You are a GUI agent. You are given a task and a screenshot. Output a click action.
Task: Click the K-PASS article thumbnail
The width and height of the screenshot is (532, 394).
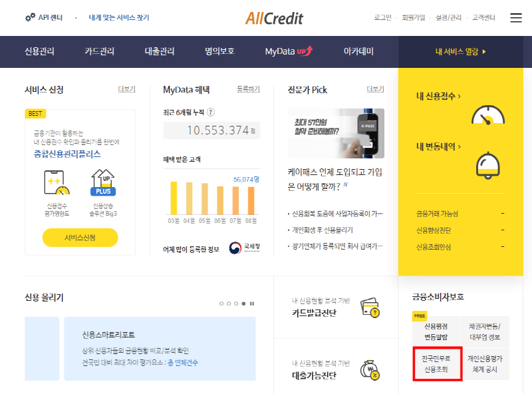click(x=336, y=133)
